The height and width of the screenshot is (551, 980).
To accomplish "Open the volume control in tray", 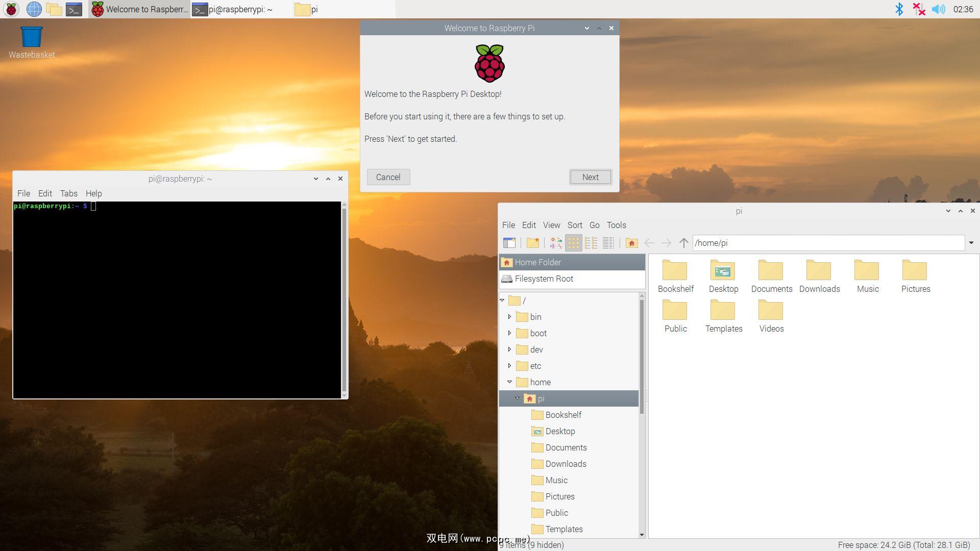I will [x=938, y=9].
